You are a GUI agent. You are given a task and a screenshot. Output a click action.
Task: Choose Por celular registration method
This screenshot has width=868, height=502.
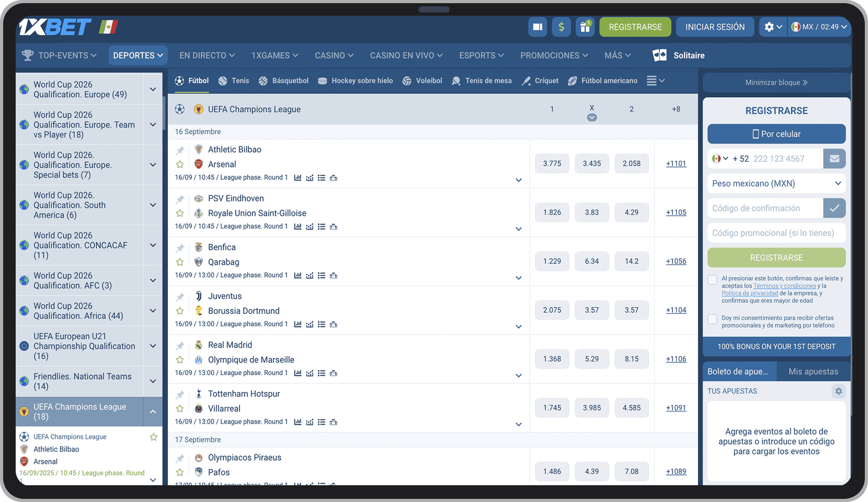[x=776, y=134]
